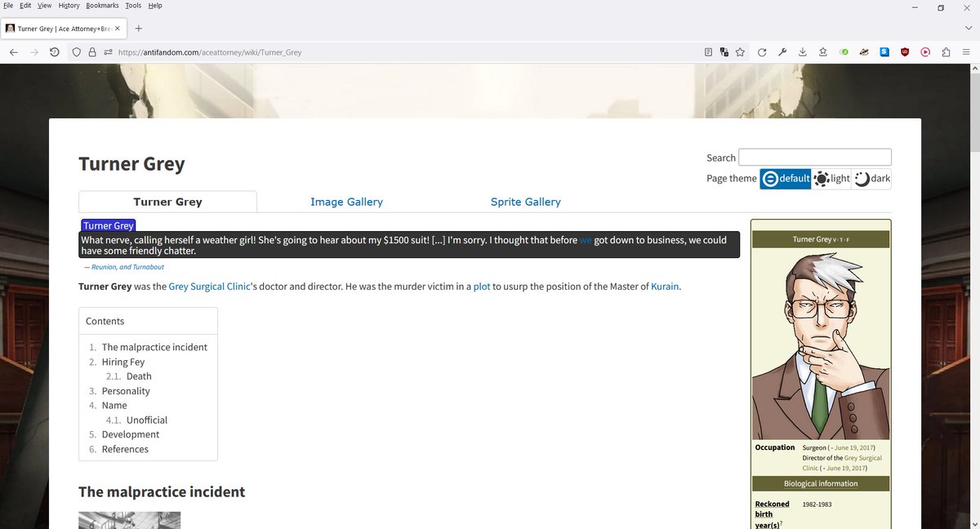
Task: Follow the Kurain link
Action: coord(664,287)
